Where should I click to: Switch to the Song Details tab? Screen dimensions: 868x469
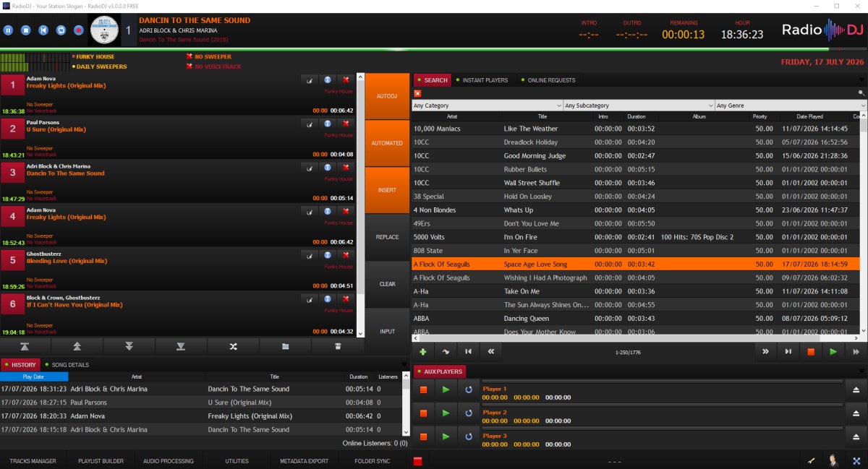(x=67, y=365)
